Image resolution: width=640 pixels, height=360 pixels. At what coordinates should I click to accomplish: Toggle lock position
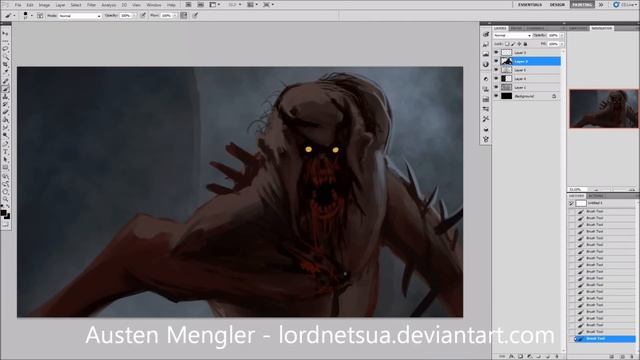tap(519, 44)
